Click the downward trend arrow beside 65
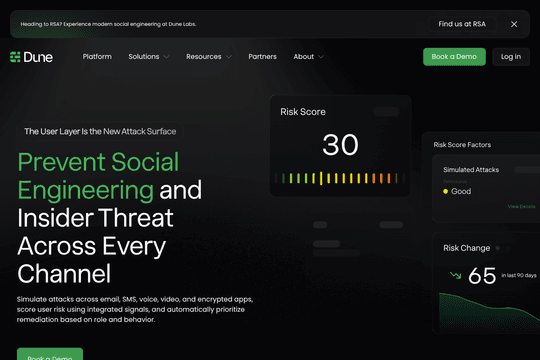The image size is (540, 360). (x=455, y=275)
